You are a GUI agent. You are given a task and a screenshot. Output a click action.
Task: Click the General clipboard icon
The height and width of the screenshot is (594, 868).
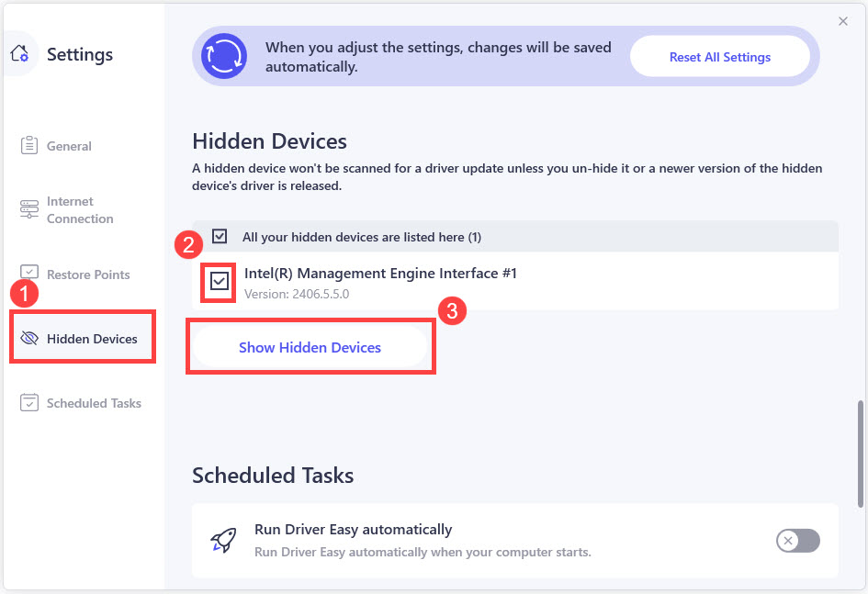tap(29, 146)
